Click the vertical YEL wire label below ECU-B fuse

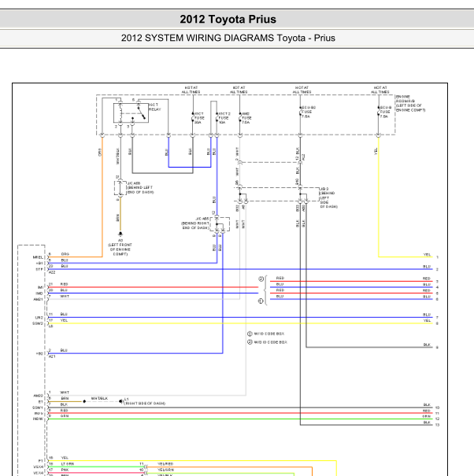pos(376,151)
